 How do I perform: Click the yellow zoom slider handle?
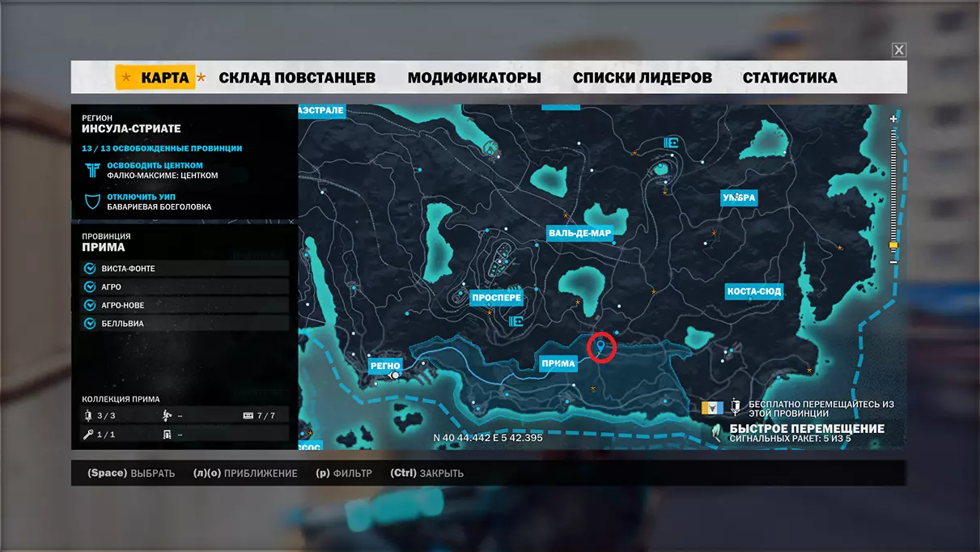(x=893, y=244)
